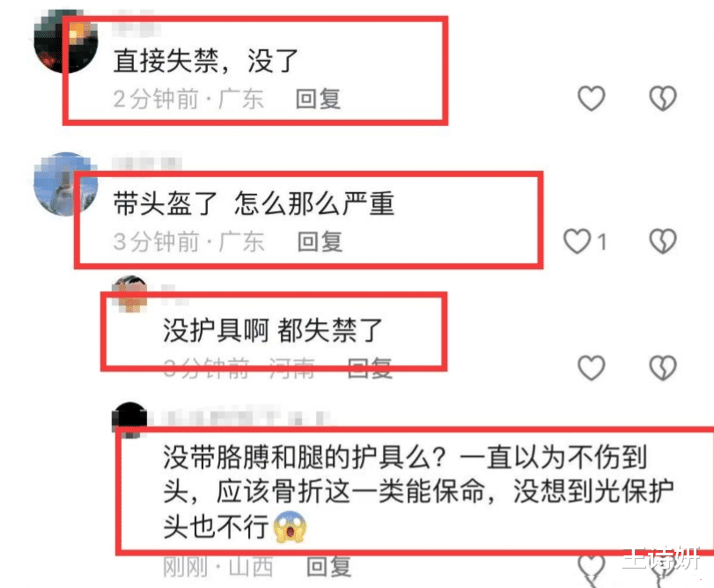Open the second commenter's blue sky avatar
Image resolution: width=714 pixels, height=588 pixels.
pos(65,184)
